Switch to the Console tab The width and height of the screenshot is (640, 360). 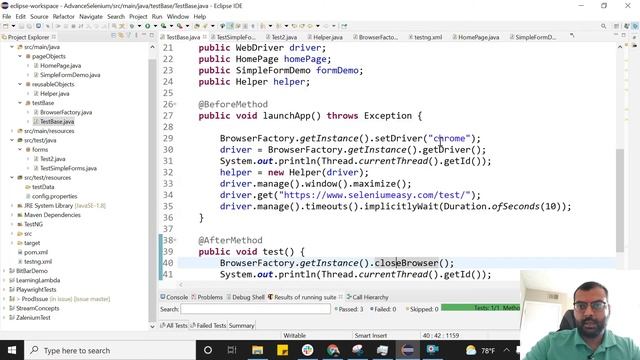click(174, 297)
